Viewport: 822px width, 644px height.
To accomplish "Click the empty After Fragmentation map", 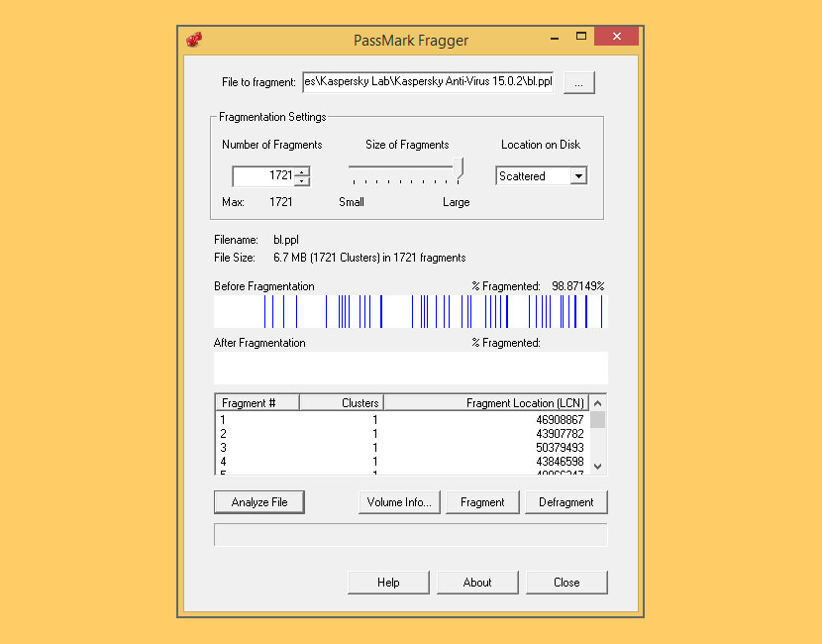I will pos(410,368).
